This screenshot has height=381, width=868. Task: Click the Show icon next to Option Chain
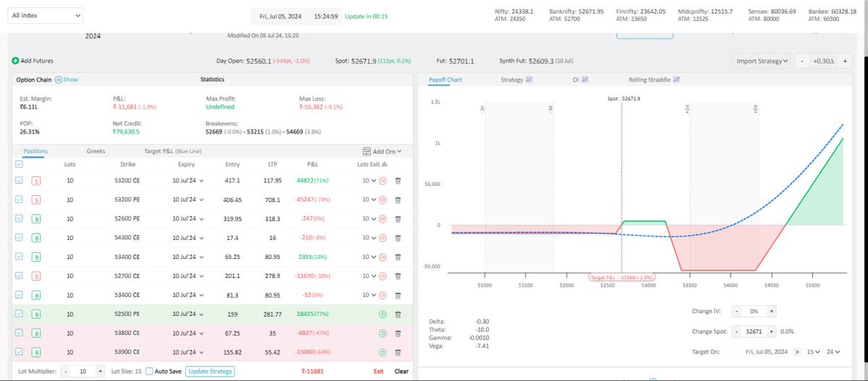(58, 80)
